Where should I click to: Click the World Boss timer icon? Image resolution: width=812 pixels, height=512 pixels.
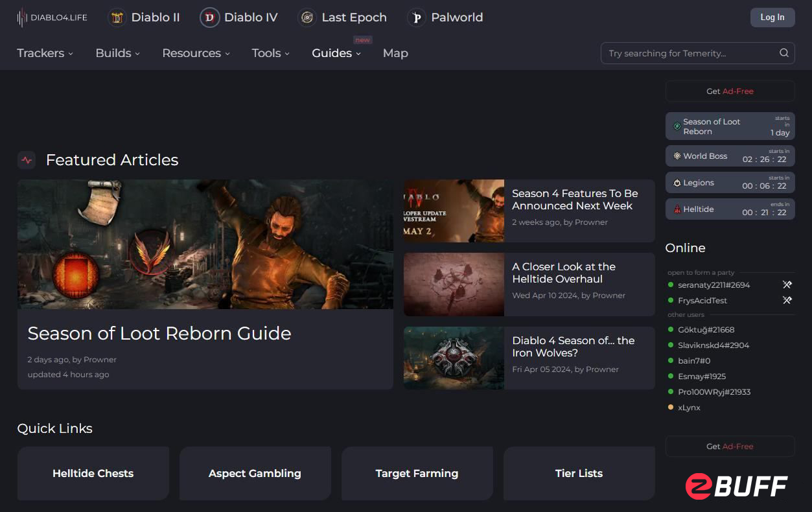pyautogui.click(x=677, y=156)
